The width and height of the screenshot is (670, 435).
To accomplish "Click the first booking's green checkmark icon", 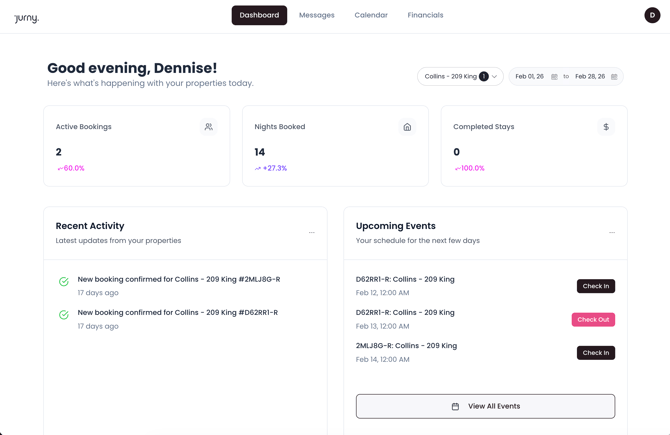I will [x=64, y=282].
